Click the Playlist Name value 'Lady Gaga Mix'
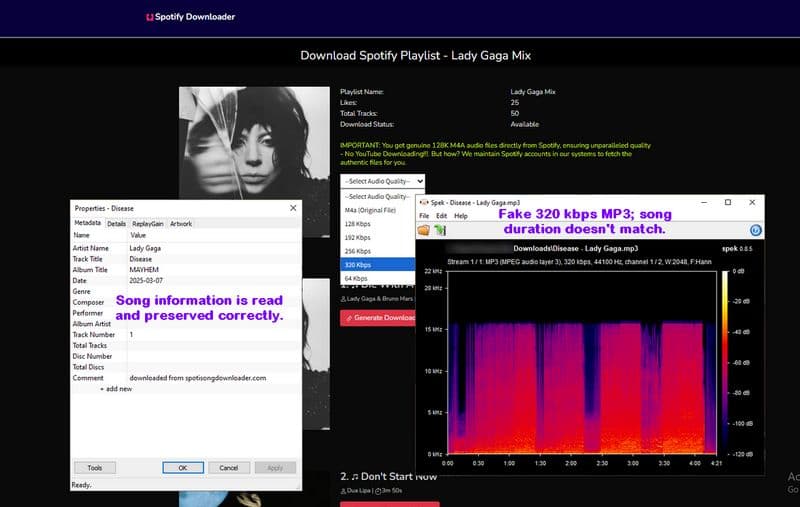 (533, 92)
